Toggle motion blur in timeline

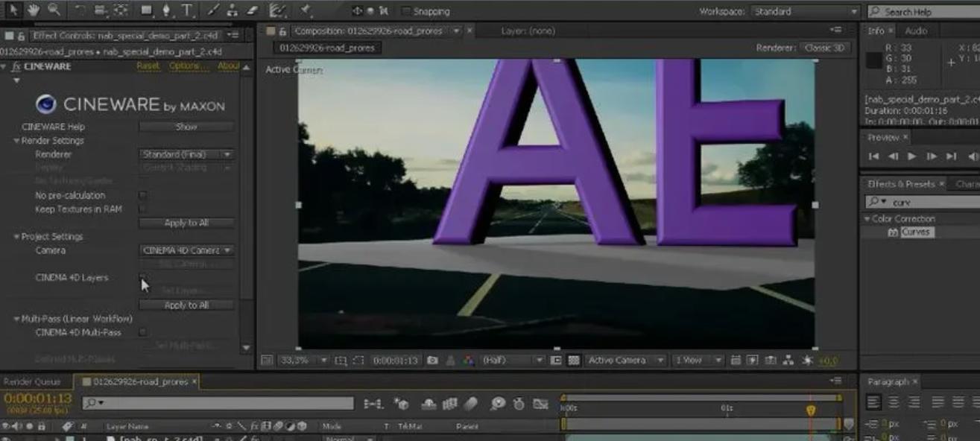coord(470,404)
